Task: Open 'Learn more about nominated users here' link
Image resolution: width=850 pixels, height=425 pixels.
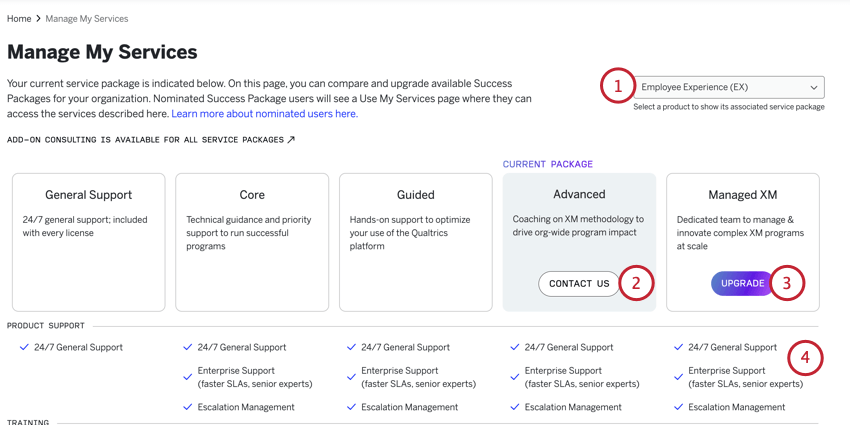Action: tap(264, 114)
